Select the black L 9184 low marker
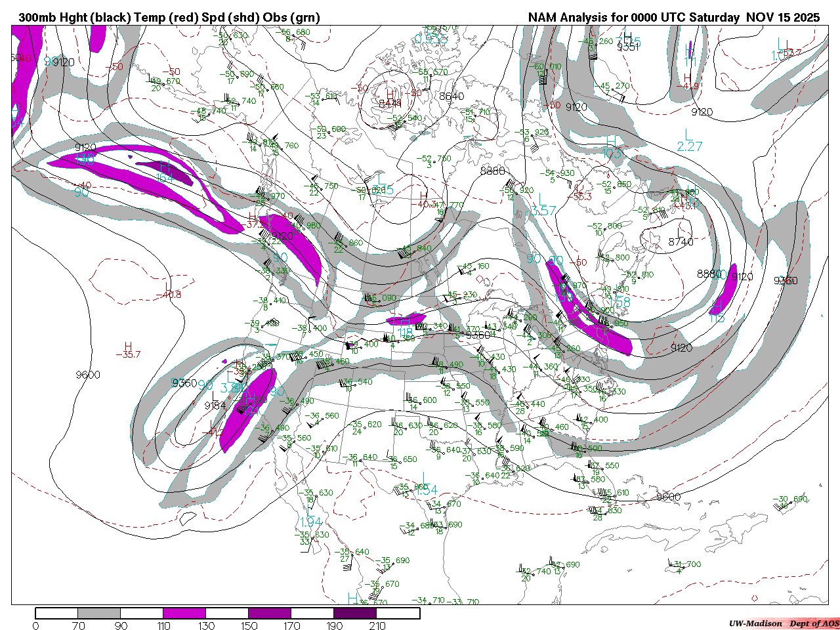This screenshot has height=630, width=840. click(x=215, y=401)
